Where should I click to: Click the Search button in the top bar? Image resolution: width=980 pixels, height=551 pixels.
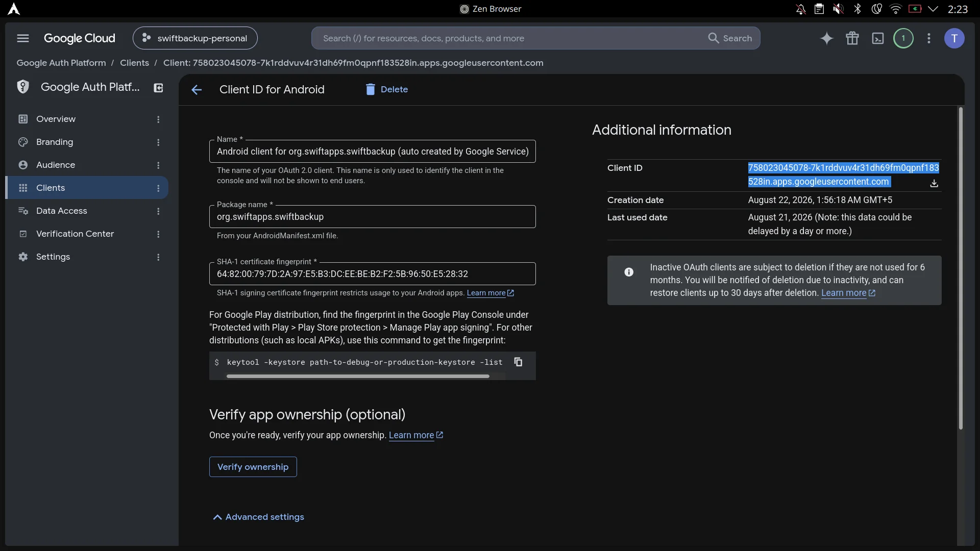[x=730, y=38]
